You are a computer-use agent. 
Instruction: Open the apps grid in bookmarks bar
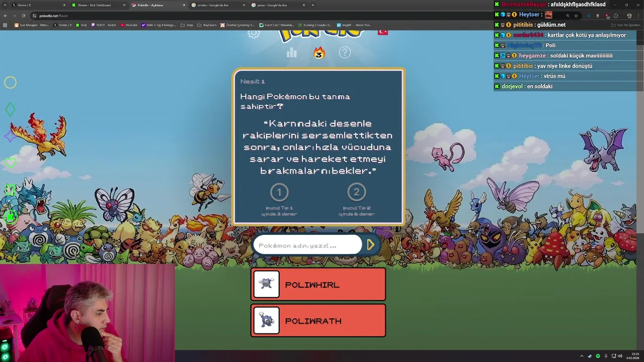(5, 25)
